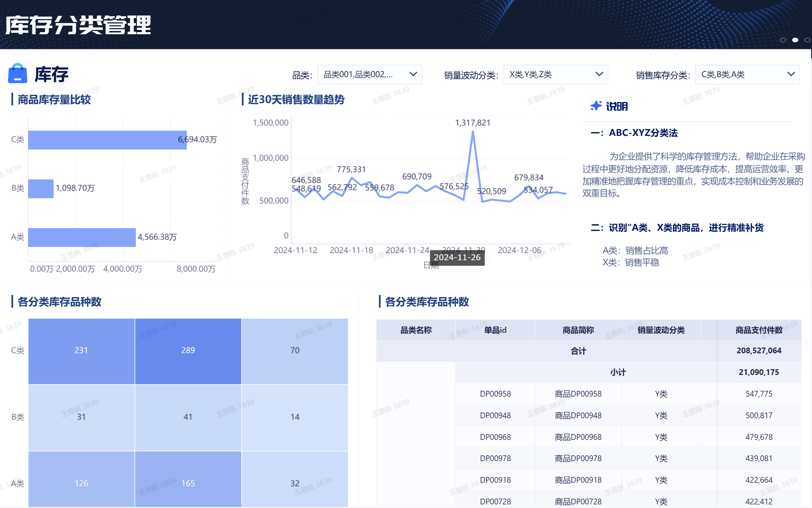Click the heatmap cell showing 289
Screen dimensions: 812x508
[188, 350]
